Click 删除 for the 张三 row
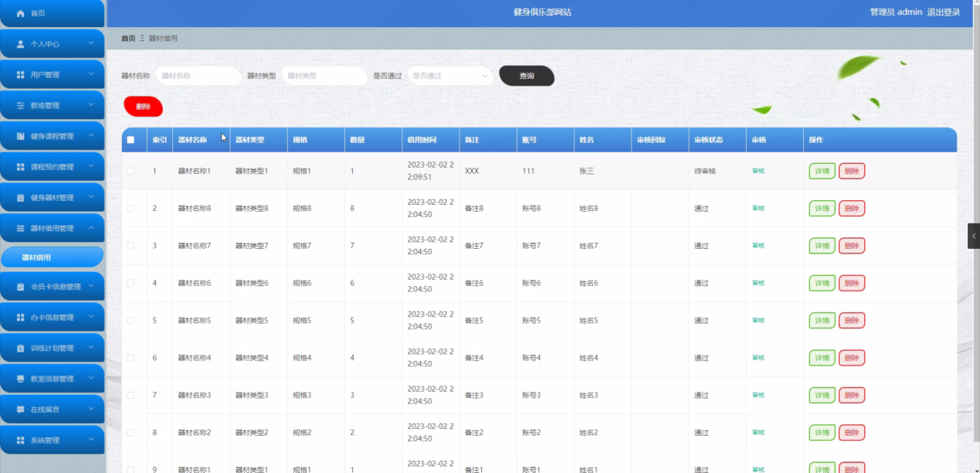The image size is (980, 473). pos(852,172)
